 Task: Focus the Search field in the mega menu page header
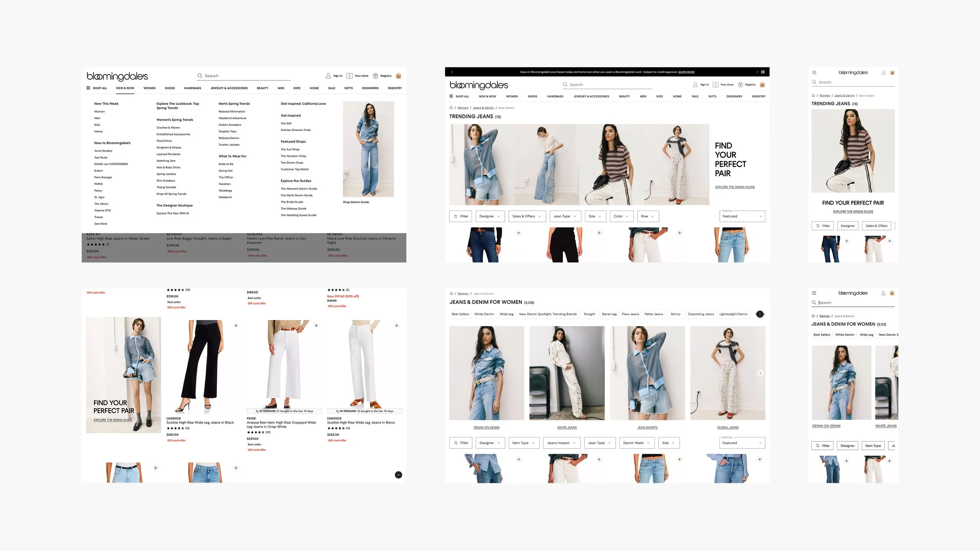244,76
